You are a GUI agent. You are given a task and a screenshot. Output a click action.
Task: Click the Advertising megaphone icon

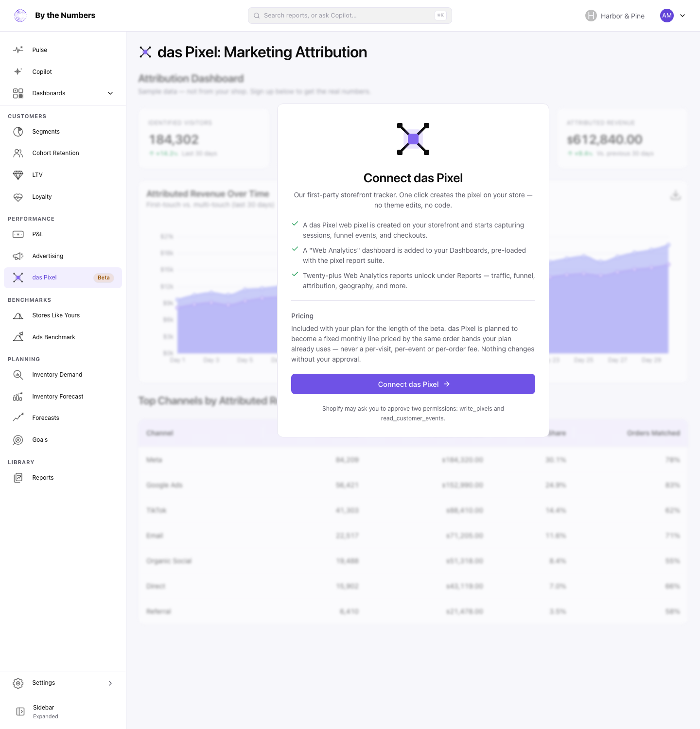point(18,256)
